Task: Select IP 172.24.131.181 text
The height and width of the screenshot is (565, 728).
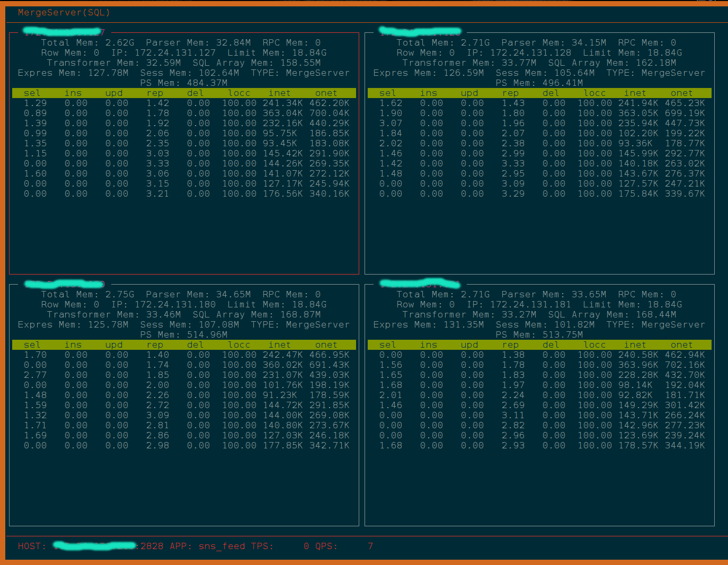Action: click(531, 304)
